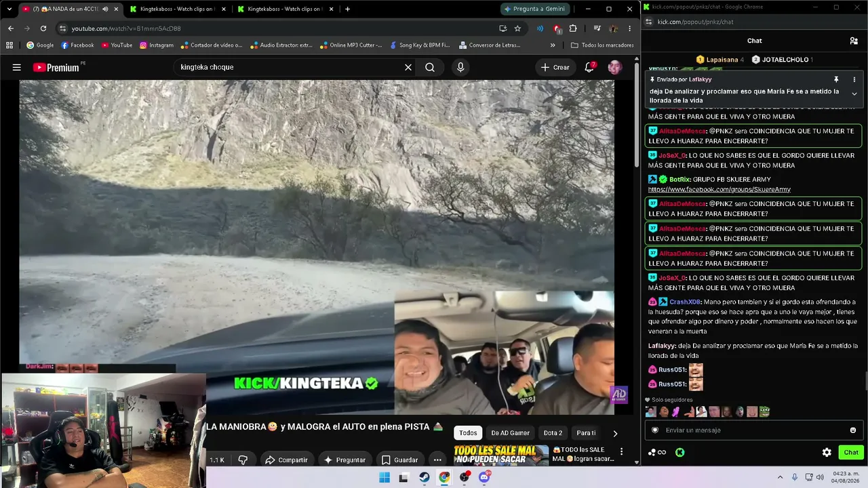Open the Facebook bookmark
The image size is (868, 488).
coord(77,45)
